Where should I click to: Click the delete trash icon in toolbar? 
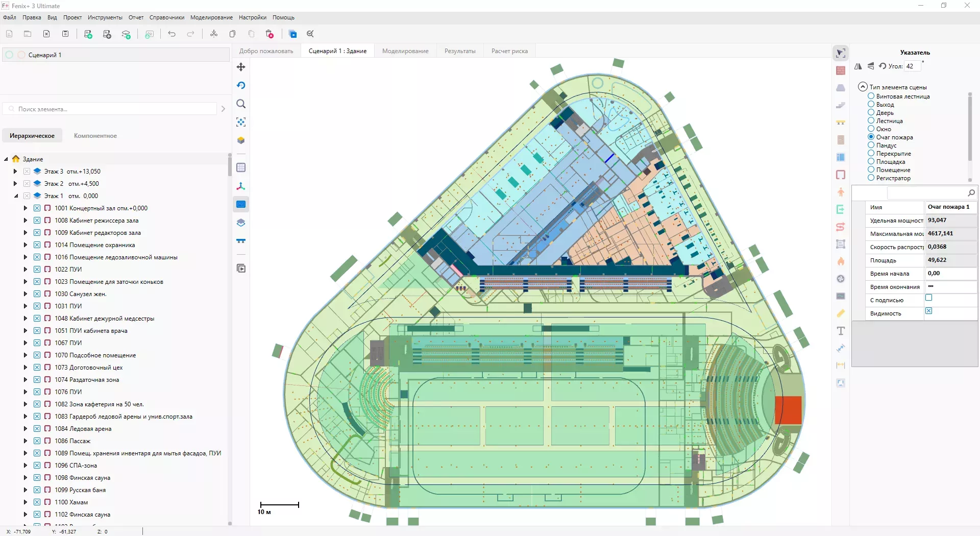[x=269, y=34]
